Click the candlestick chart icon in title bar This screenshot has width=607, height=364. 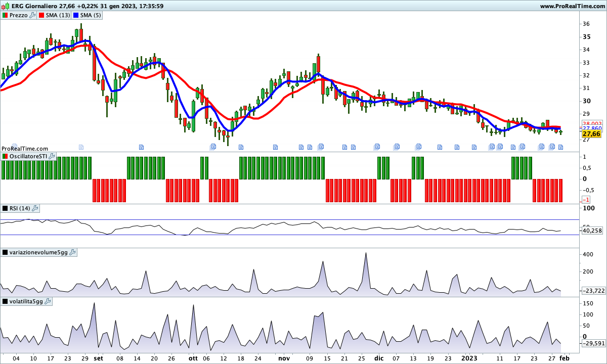pos(5,6)
